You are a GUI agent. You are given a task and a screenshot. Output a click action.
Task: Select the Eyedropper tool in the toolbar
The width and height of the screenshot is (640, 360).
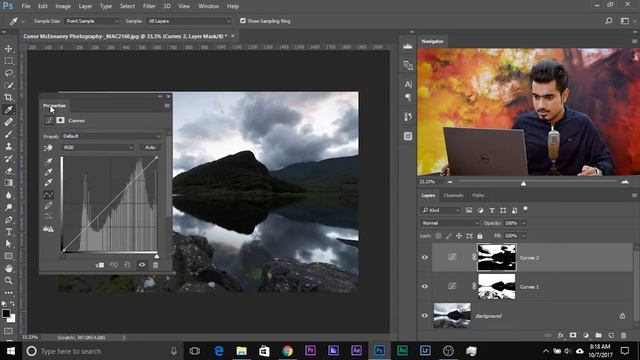coord(9,109)
